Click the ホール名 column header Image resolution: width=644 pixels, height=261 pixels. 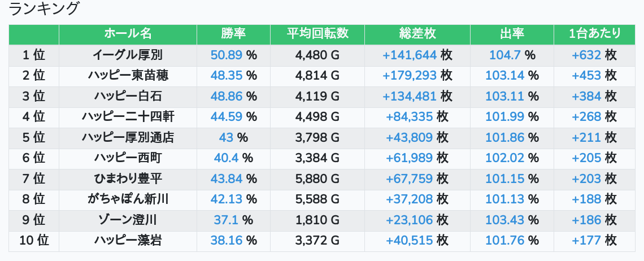tap(128, 34)
